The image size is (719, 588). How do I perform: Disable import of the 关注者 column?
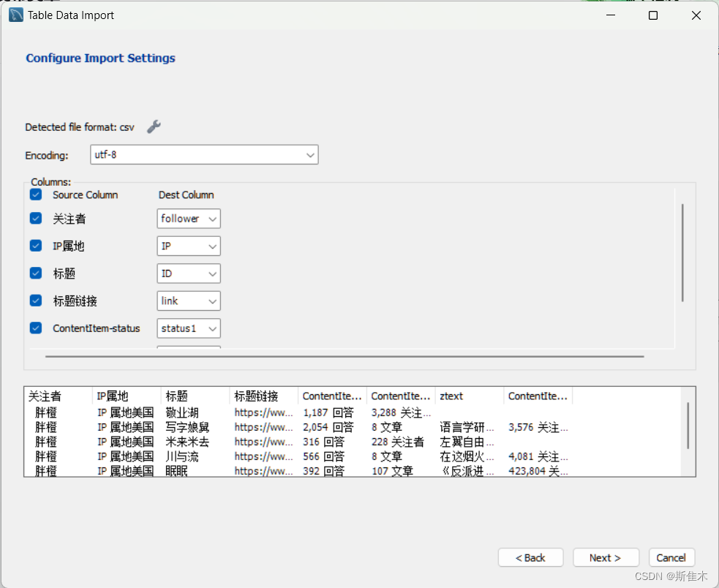pyautogui.click(x=35, y=218)
